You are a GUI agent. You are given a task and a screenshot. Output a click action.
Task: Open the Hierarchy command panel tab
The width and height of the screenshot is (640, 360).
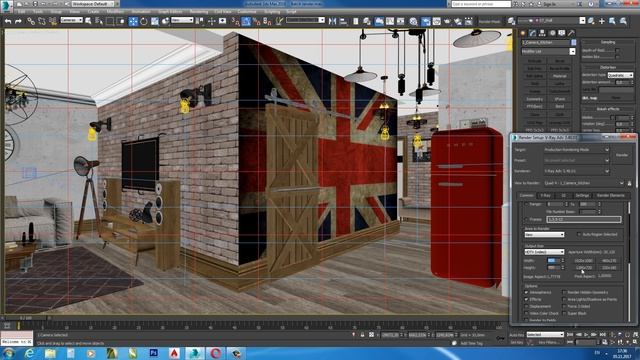point(542,33)
